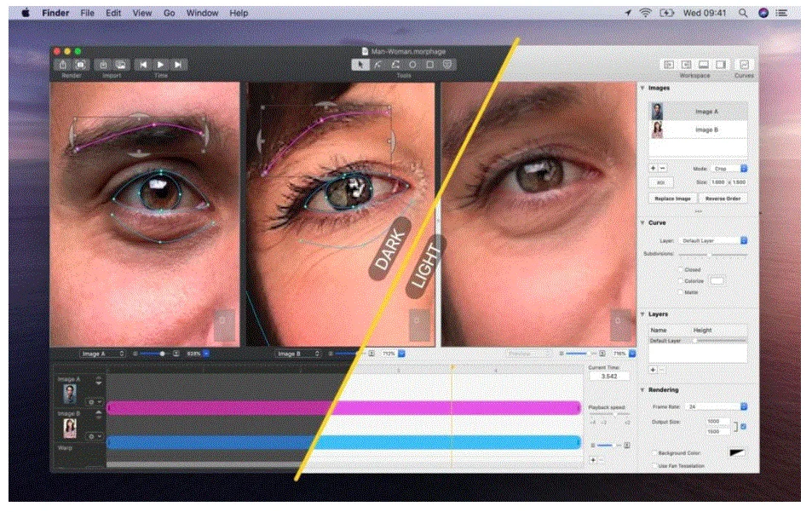Click gear menu for Image B track
The height and width of the screenshot is (512, 812).
click(94, 436)
